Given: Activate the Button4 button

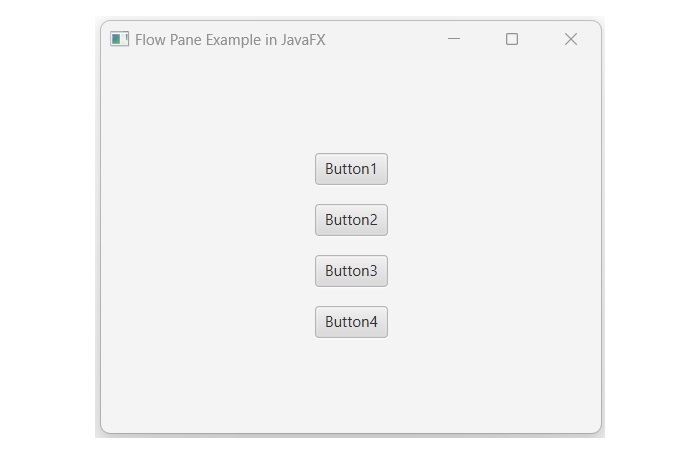Looking at the screenshot, I should point(351,322).
